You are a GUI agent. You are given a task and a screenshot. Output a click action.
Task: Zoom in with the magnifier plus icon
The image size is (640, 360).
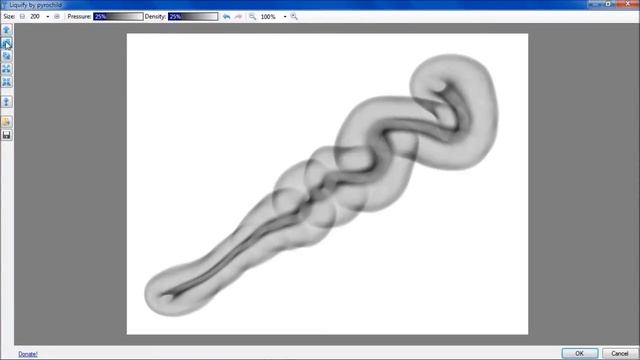tap(294, 17)
